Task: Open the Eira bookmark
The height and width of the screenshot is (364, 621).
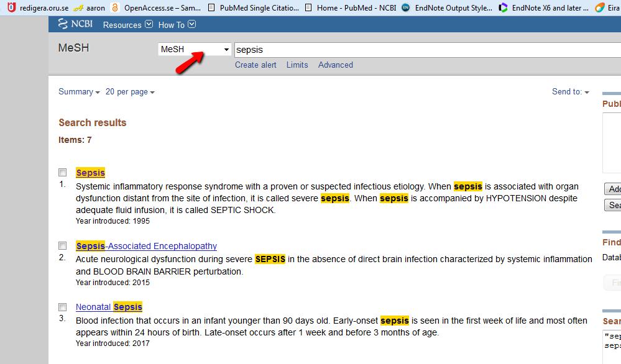Action: [x=607, y=8]
